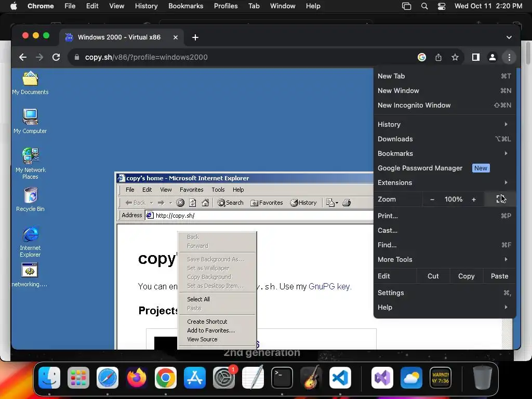Decrease zoom with minus button

pyautogui.click(x=432, y=199)
